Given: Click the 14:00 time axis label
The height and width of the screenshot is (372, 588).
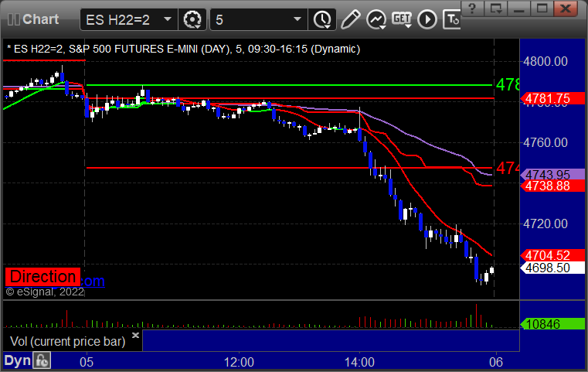Looking at the screenshot, I should tap(359, 362).
